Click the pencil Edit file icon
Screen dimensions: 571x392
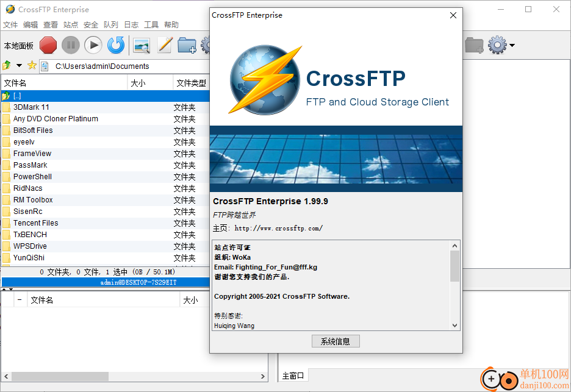click(x=165, y=45)
